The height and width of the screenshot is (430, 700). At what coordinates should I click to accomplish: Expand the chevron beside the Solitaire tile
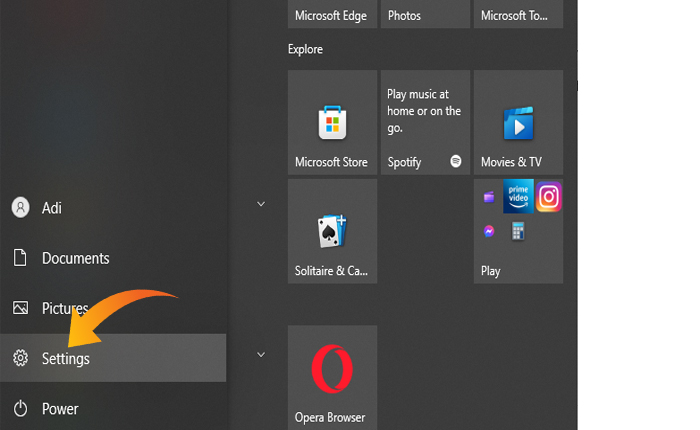(x=261, y=204)
